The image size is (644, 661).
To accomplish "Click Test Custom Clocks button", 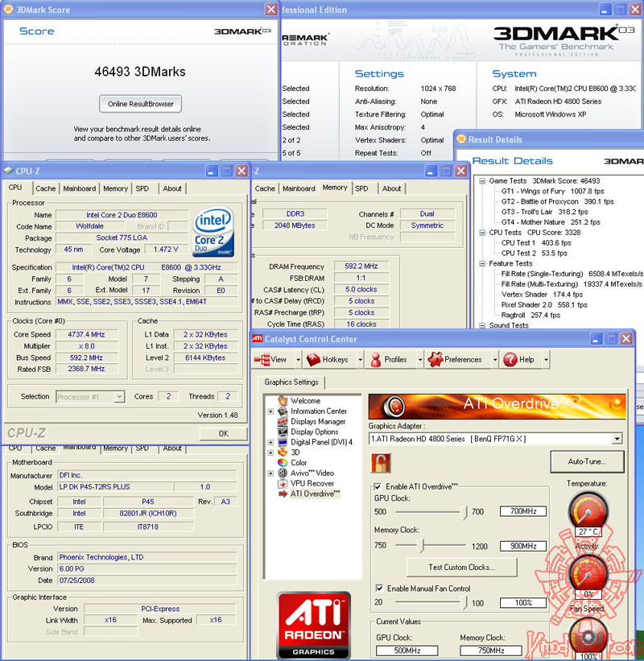I will coord(461,568).
